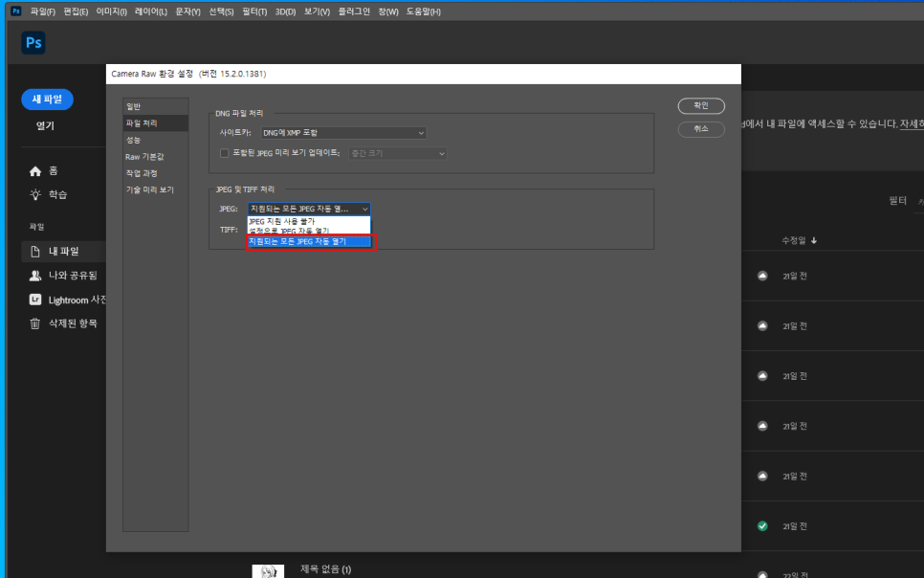
Task: Select 성능 preferences category
Action: click(x=156, y=140)
